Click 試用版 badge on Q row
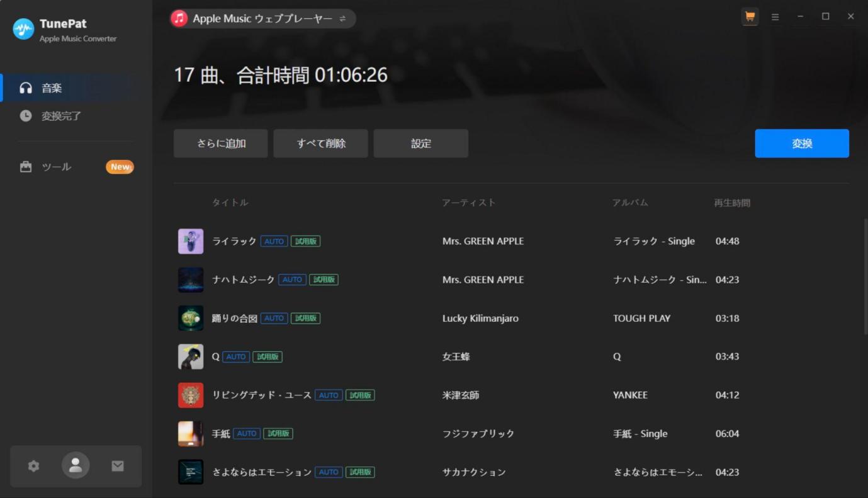 tap(268, 356)
